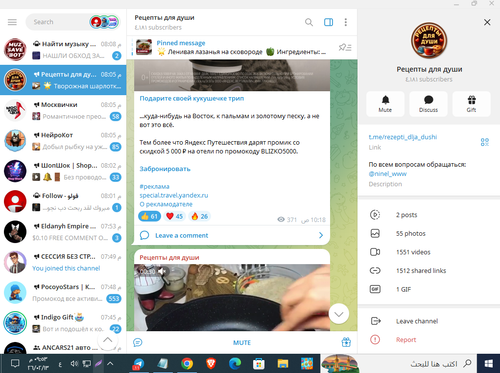Image resolution: width=500 pixels, height=373 pixels.
Task: Launch Microsoft Edge from the taskbar
Action: coord(235,364)
